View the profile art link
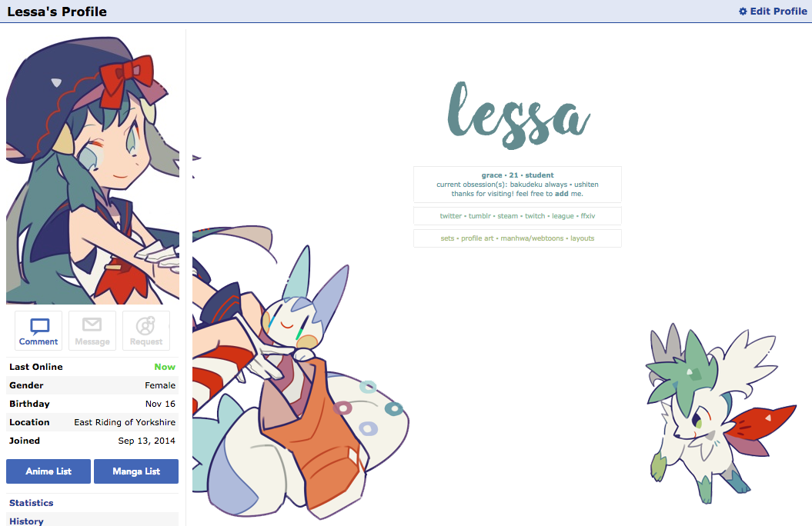This screenshot has width=812, height=526. coord(477,238)
